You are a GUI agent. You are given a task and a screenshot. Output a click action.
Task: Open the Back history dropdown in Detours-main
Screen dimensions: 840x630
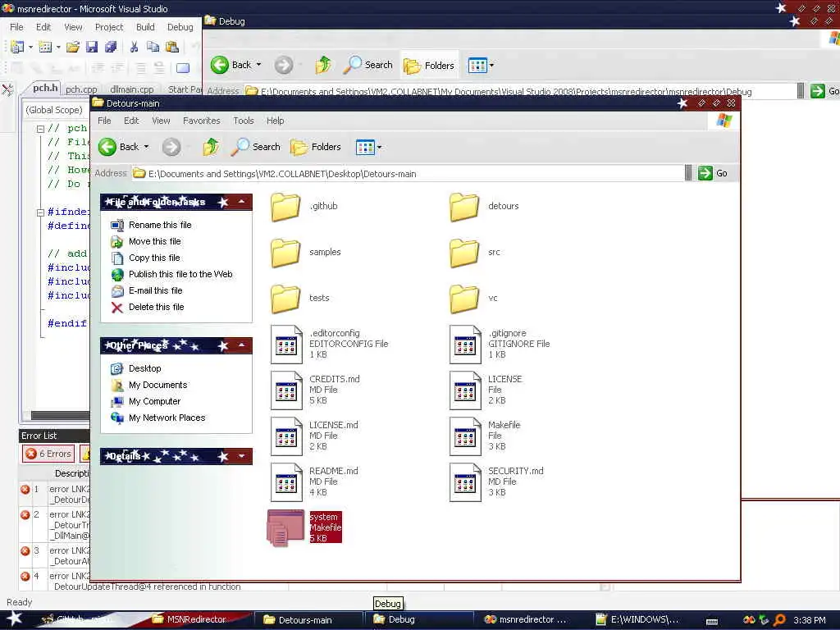coord(146,147)
